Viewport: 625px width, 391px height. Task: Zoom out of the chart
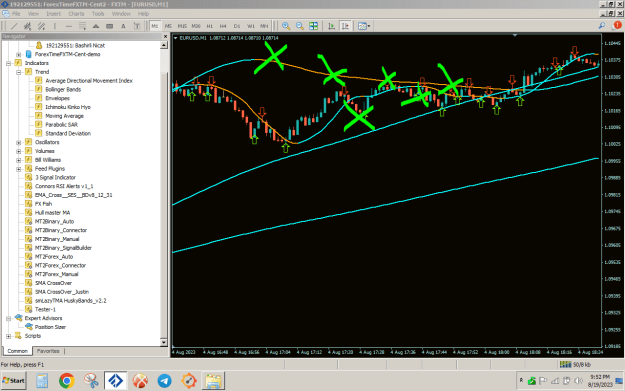point(300,26)
